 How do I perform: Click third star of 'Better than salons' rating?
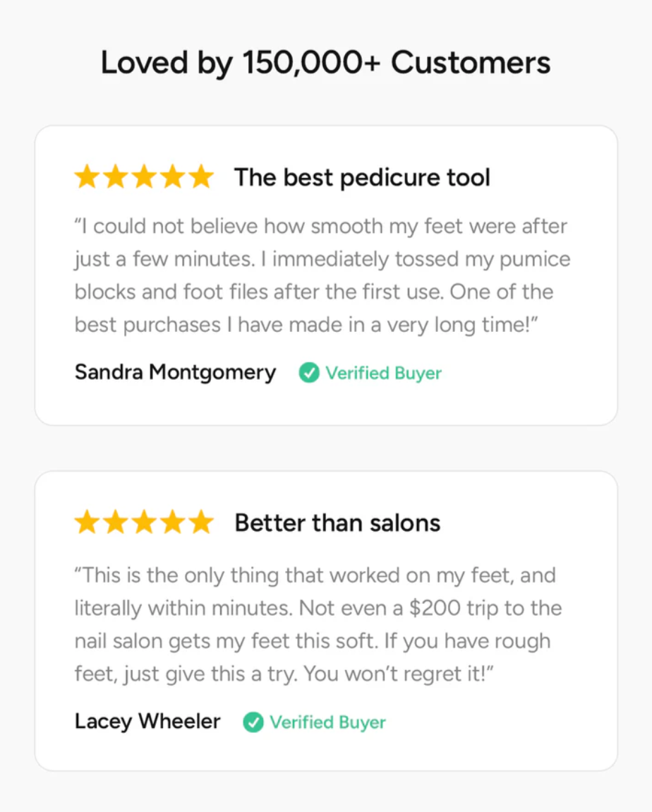tap(144, 523)
